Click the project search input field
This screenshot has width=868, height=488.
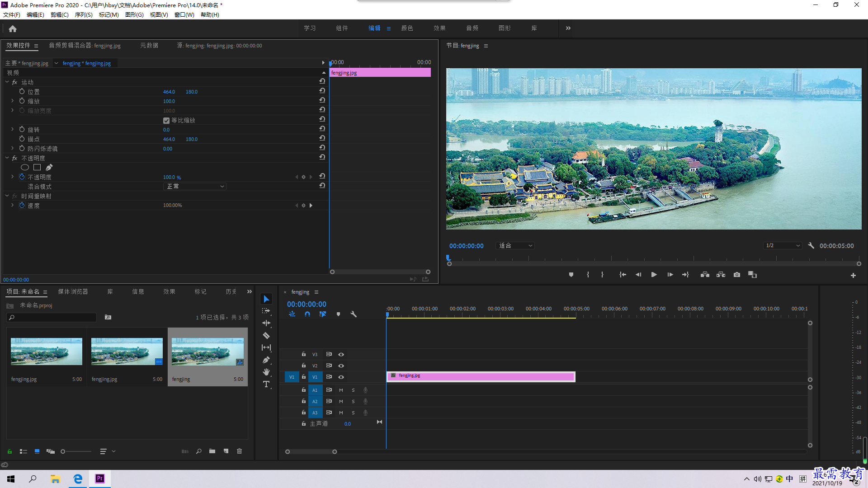tap(52, 318)
